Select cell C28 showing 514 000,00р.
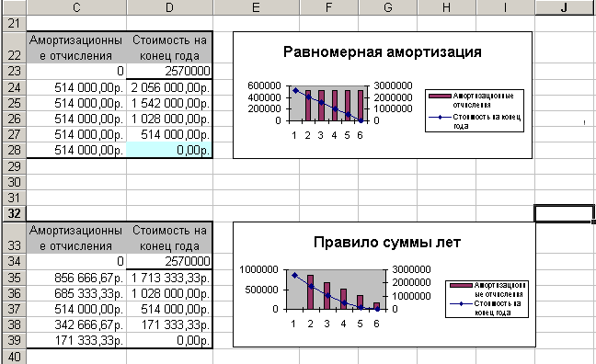596x364 pixels. click(76, 150)
